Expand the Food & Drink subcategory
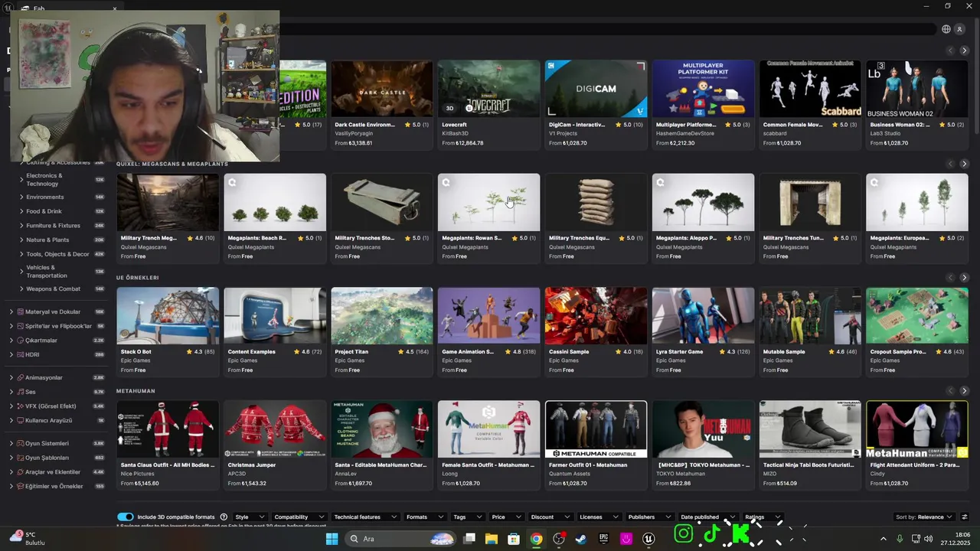Image resolution: width=980 pixels, height=551 pixels. tap(21, 211)
